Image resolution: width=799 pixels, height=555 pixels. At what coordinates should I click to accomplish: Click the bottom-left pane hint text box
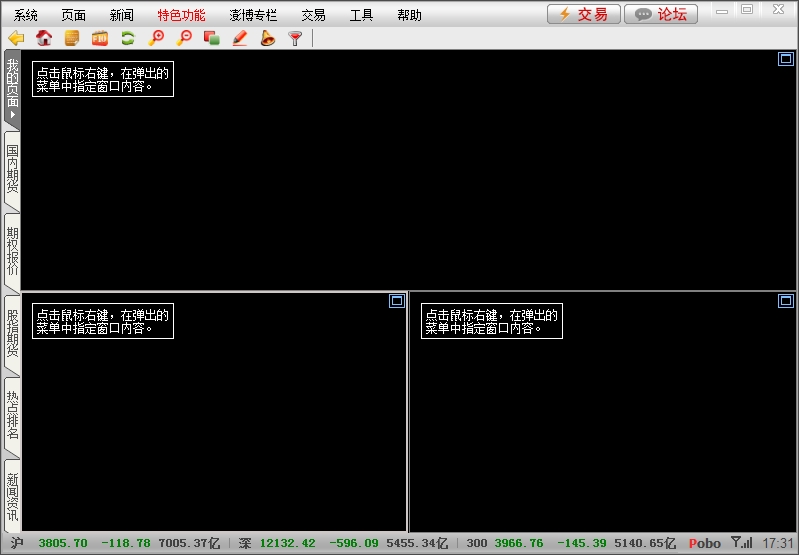pyautogui.click(x=103, y=321)
